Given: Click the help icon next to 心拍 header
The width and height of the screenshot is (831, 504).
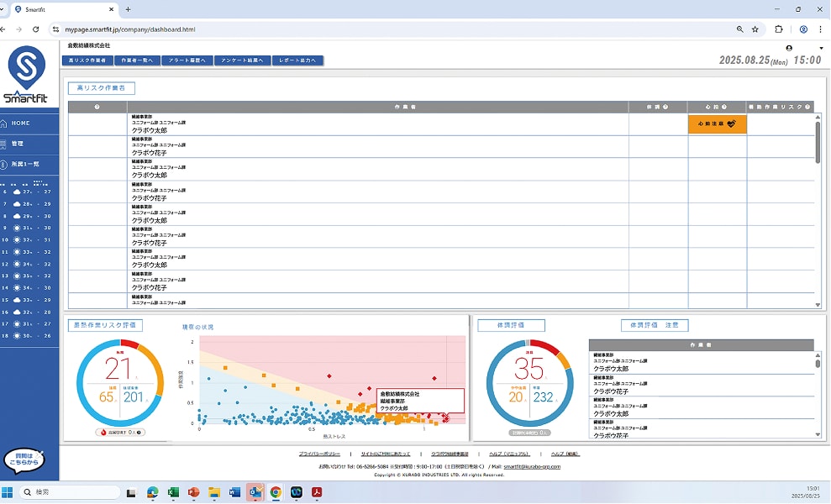Looking at the screenshot, I should 724,107.
